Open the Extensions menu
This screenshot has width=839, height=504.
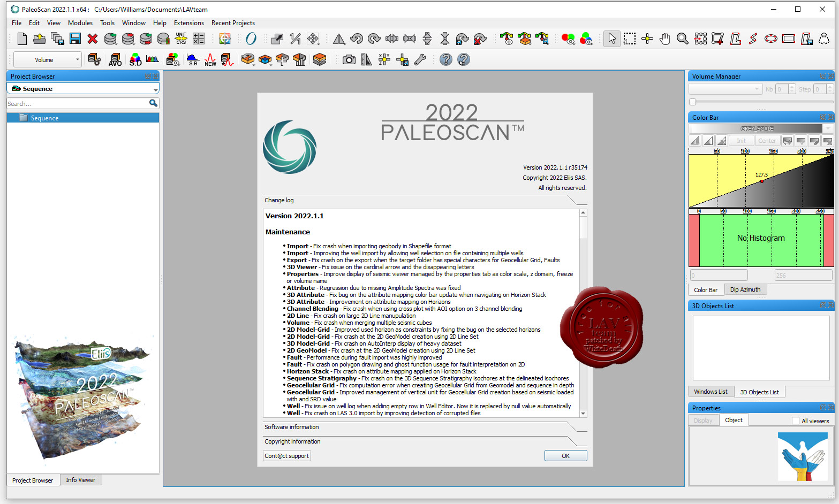(189, 23)
